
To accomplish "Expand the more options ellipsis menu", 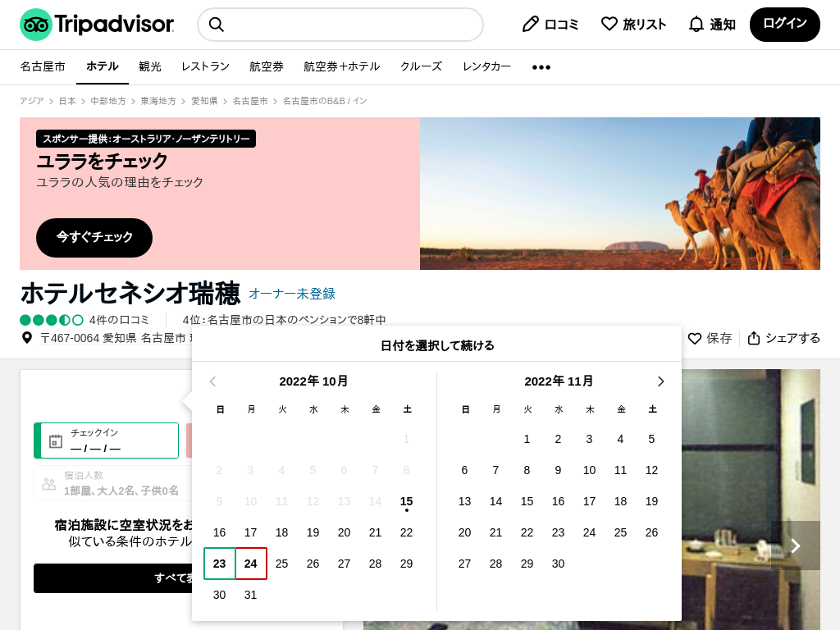I will click(541, 67).
